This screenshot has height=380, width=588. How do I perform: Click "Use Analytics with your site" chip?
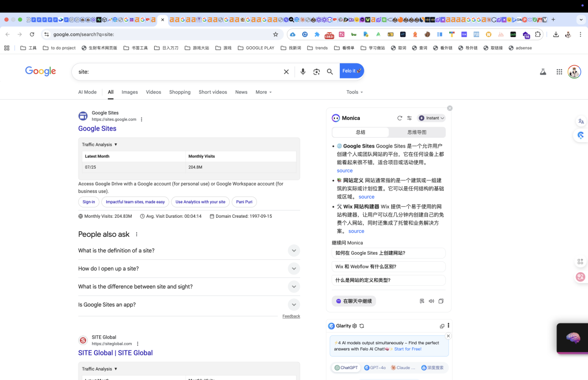pyautogui.click(x=200, y=202)
